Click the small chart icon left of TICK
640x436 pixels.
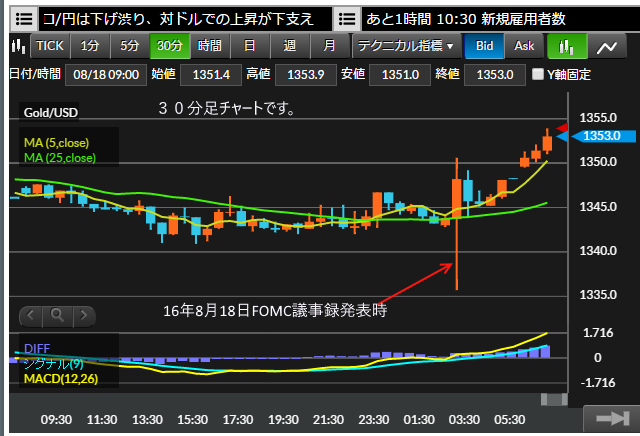pos(17,46)
